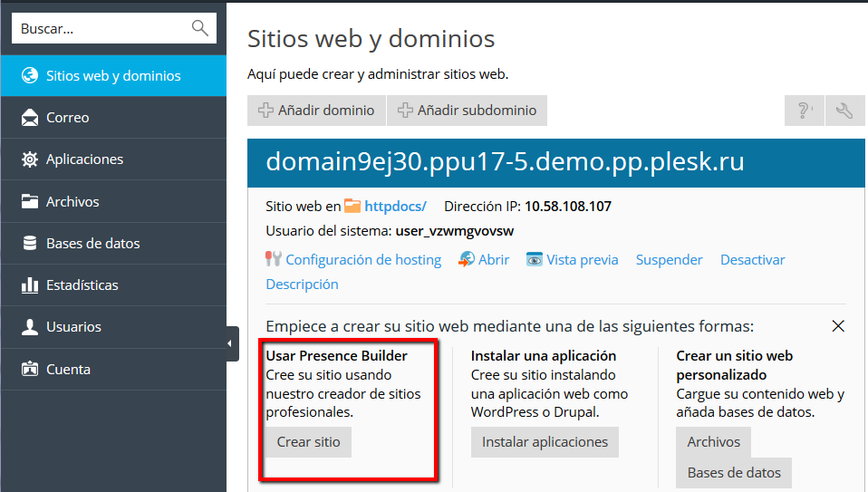The width and height of the screenshot is (868, 492).
Task: Open Configuración de hosting link
Action: pyautogui.click(x=362, y=260)
